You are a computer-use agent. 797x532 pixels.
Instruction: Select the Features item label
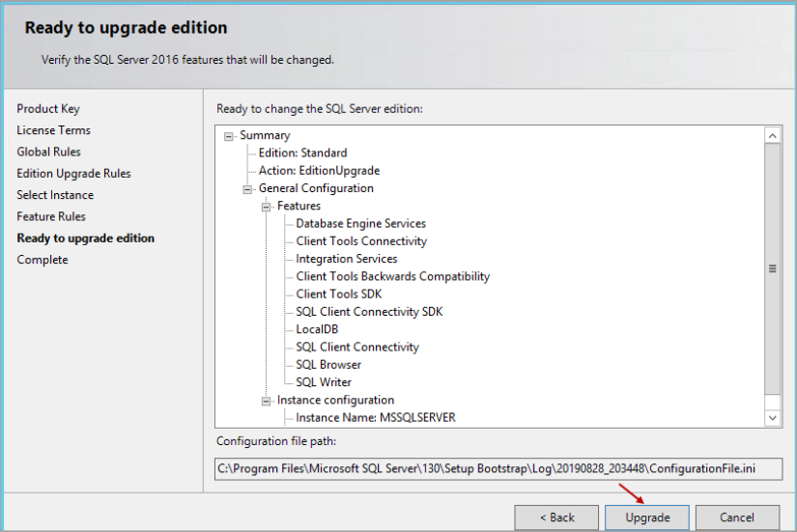click(x=299, y=206)
